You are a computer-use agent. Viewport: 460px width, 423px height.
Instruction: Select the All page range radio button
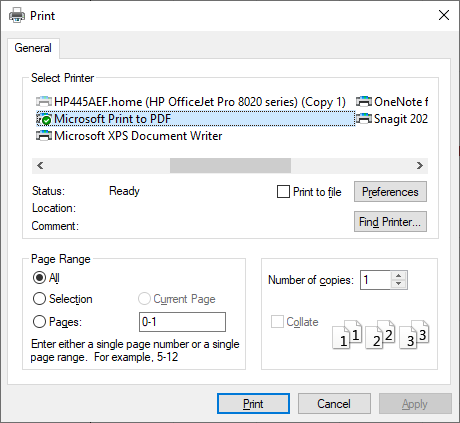(39, 278)
